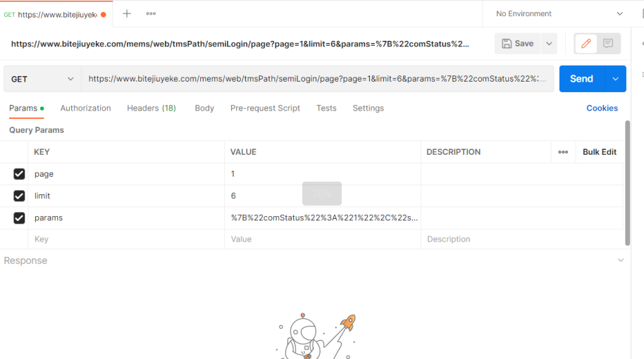Click the params encoded value cell
This screenshot has height=359, width=644.
pyautogui.click(x=323, y=218)
